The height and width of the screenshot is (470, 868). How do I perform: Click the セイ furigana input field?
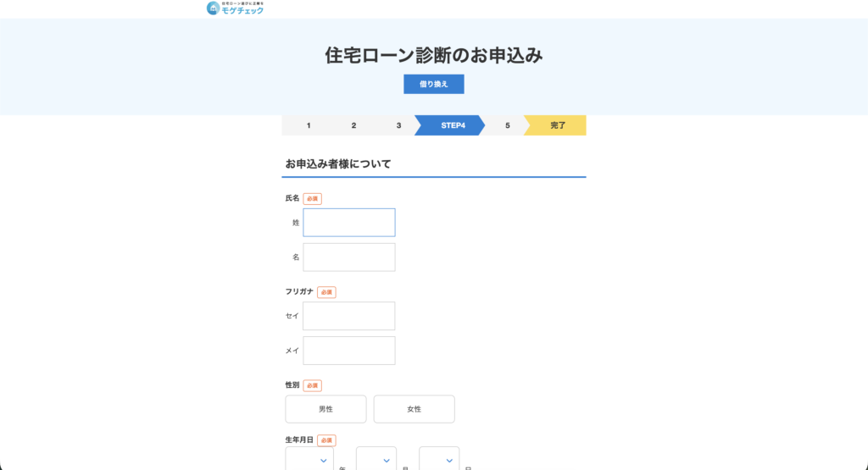coord(348,316)
